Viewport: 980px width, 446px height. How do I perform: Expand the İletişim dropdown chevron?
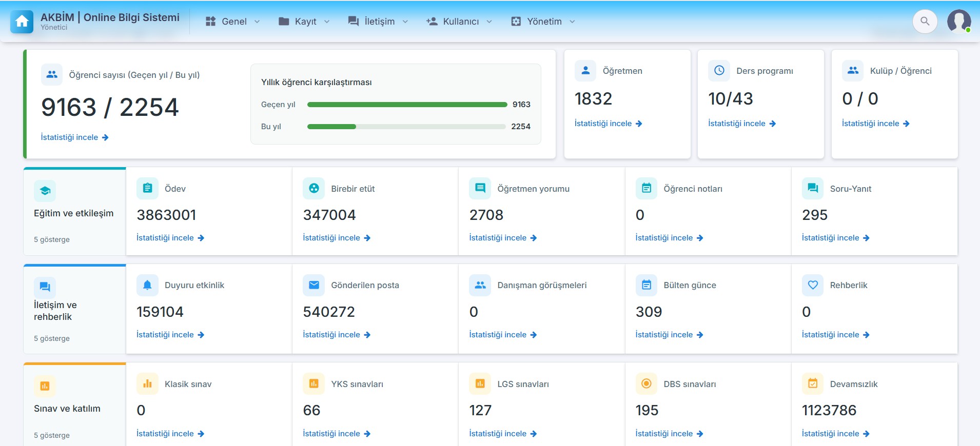point(405,22)
